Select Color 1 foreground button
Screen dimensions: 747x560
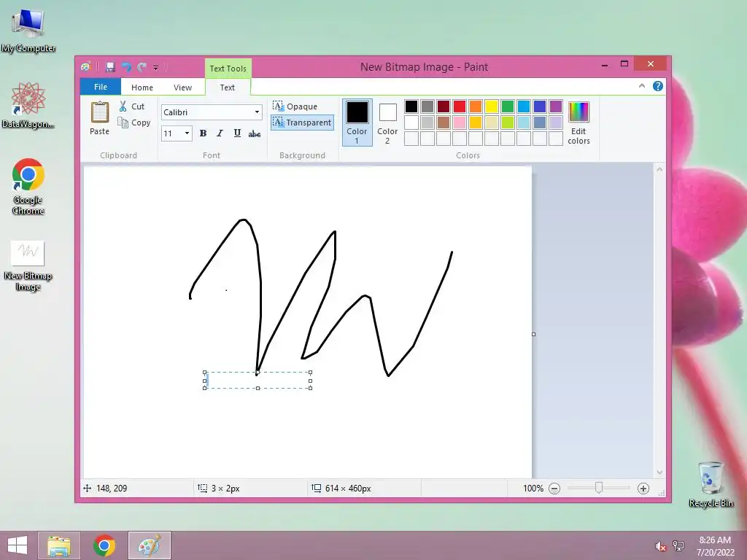pyautogui.click(x=357, y=122)
